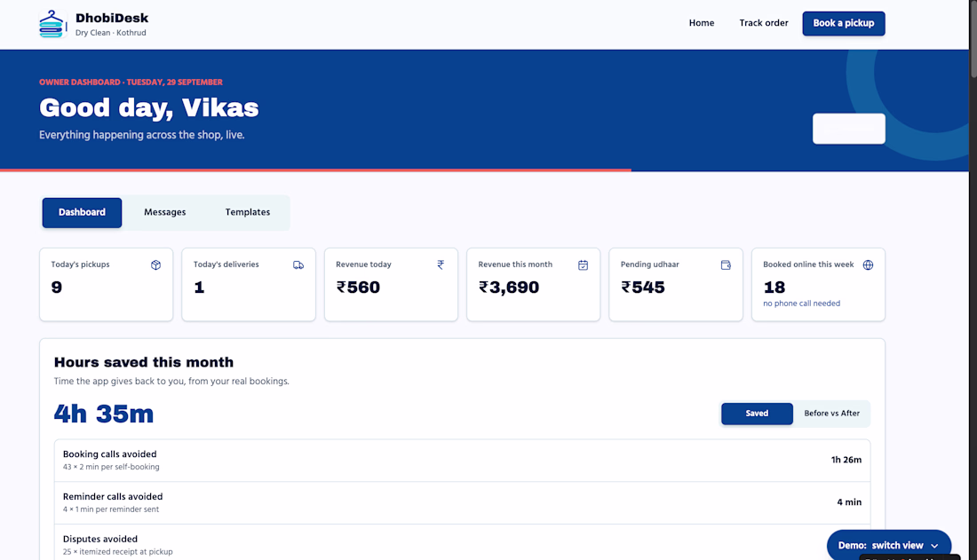Click the "Owner Dashboard · Tuesday, 29 September" label
The height and width of the screenshot is (560, 977).
[x=131, y=83]
